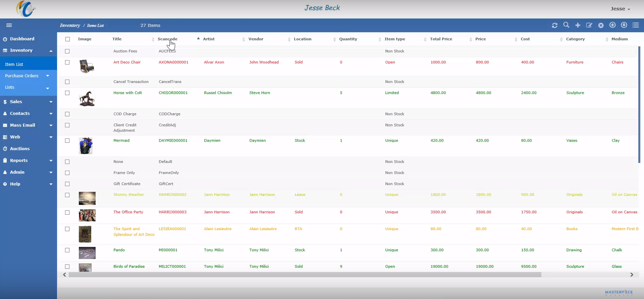
Task: Expand the Purchase Orders arrow
Action: [x=48, y=76]
